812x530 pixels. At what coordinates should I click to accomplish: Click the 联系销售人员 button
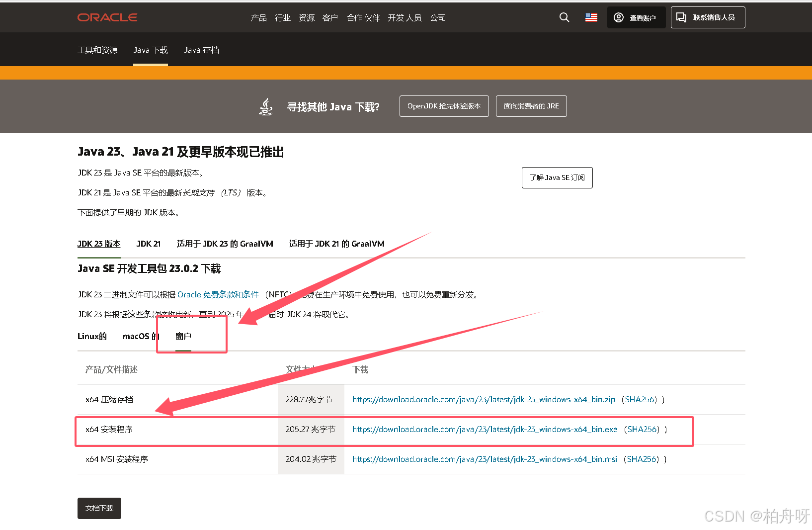click(708, 17)
